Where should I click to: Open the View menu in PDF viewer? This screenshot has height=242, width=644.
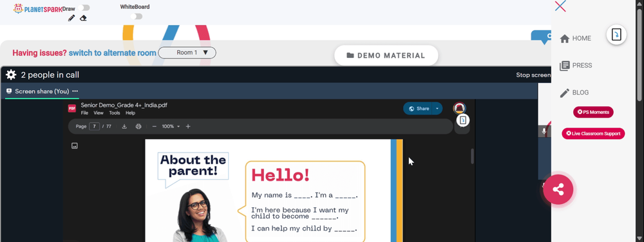99,113
